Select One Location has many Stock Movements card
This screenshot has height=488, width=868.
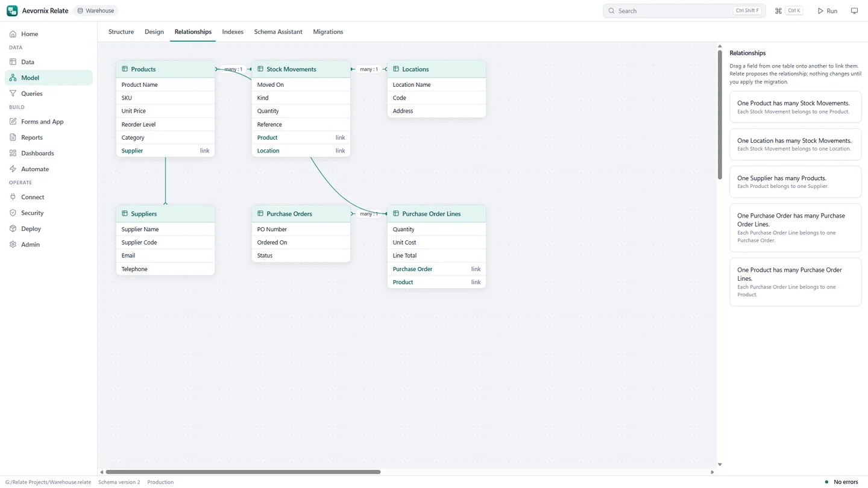(x=795, y=144)
